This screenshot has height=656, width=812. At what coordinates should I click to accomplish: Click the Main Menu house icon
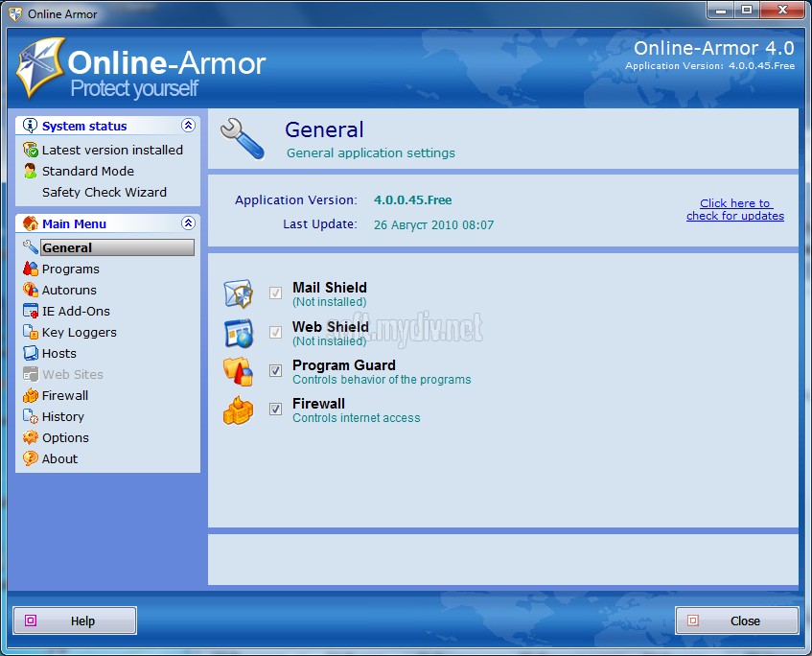pos(31,223)
